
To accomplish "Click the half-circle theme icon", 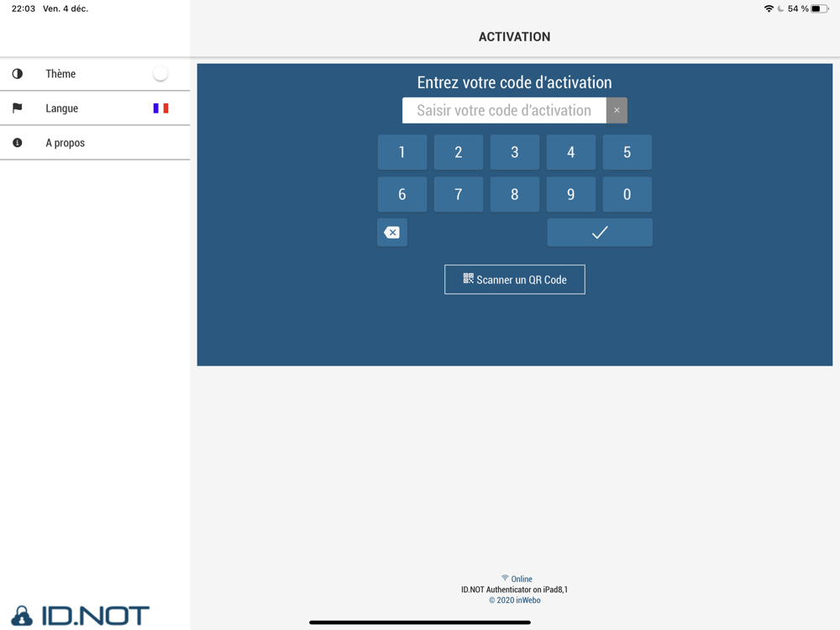I will [17, 73].
